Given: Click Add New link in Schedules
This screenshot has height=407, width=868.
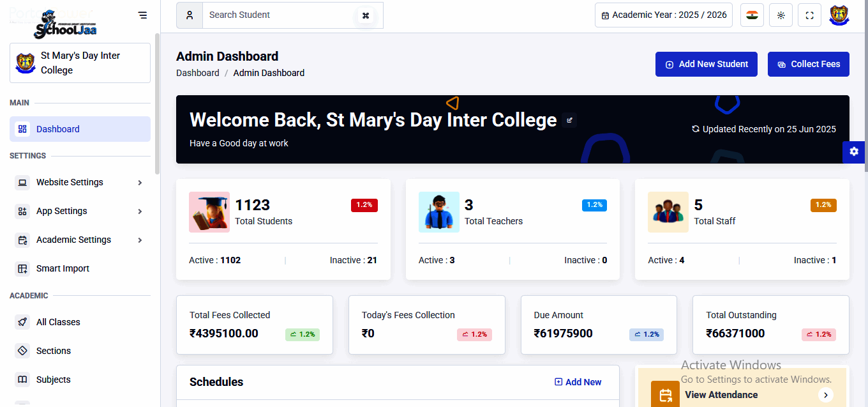Looking at the screenshot, I should [578, 382].
